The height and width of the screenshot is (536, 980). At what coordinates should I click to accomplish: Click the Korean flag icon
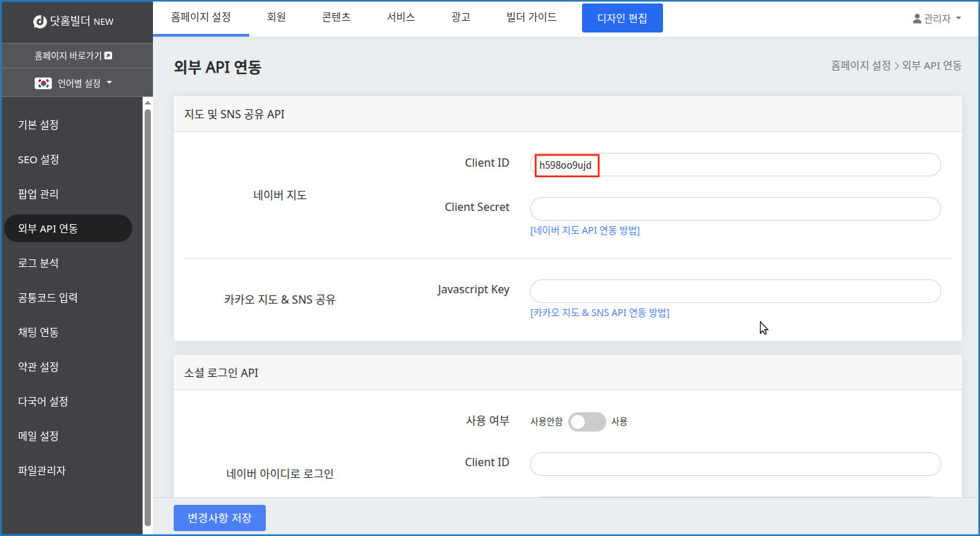click(x=44, y=83)
